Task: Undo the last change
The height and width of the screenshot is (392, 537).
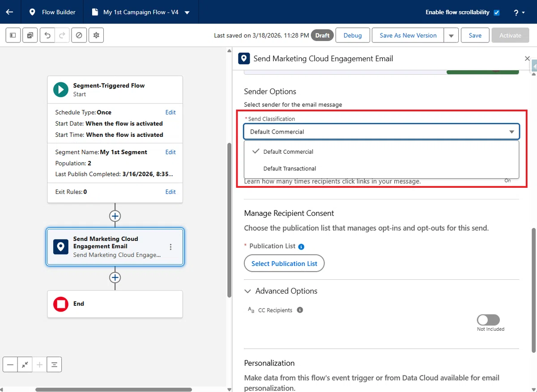Action: point(47,35)
